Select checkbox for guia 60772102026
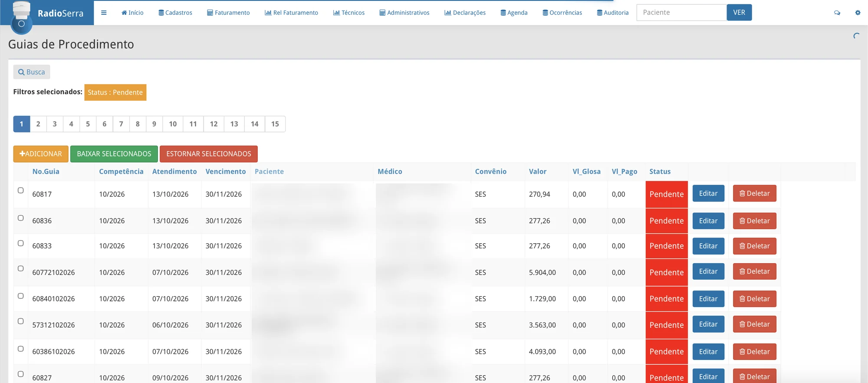This screenshot has height=383, width=868. coord(20,268)
